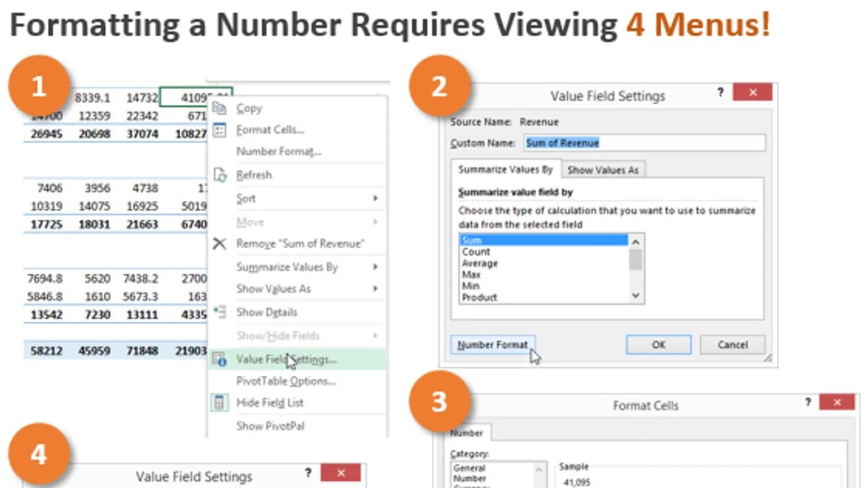Click the cell with value 5673.3

[x=140, y=297]
